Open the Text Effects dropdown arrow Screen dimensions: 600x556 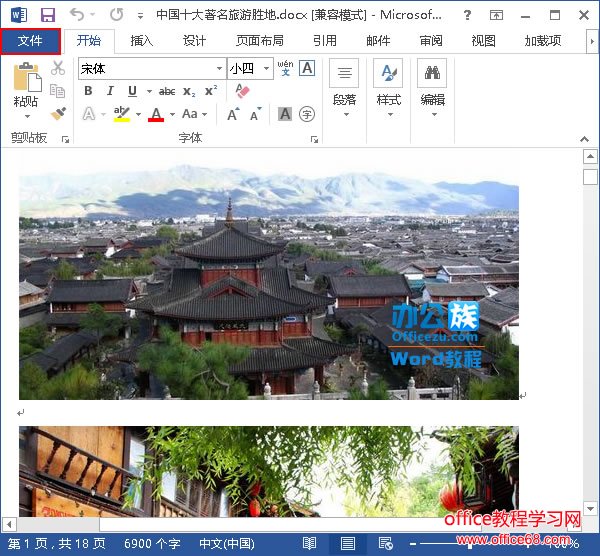coord(103,114)
